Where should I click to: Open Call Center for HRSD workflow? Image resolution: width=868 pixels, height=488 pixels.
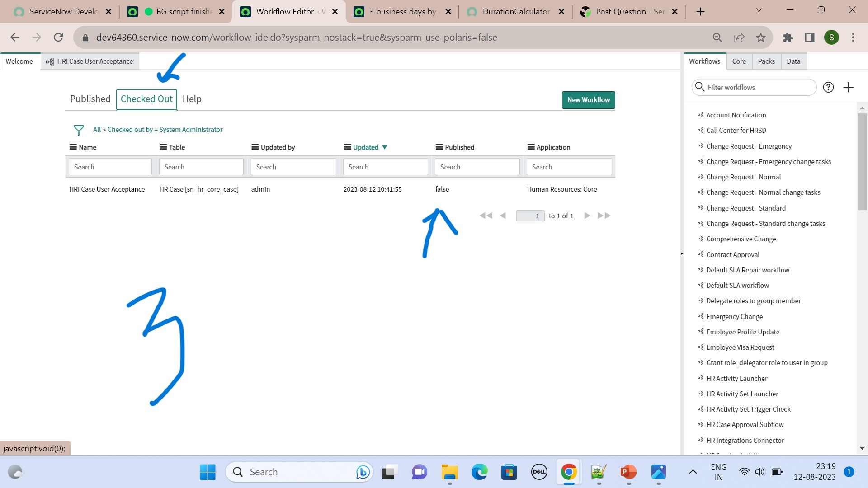click(x=736, y=131)
